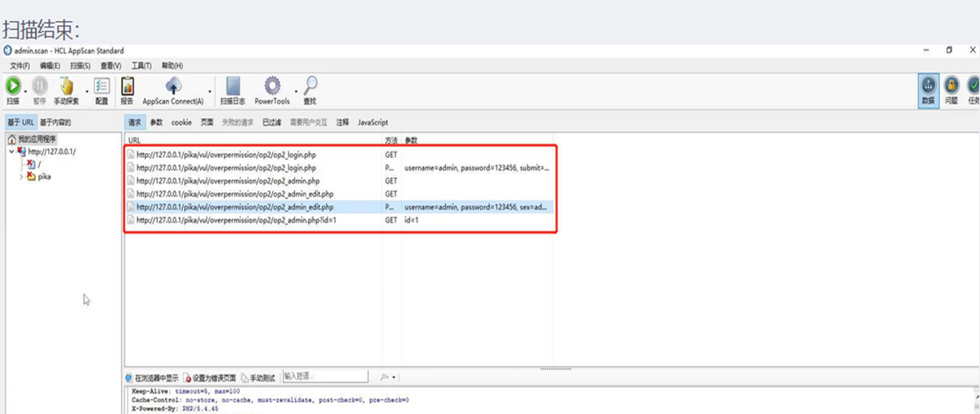This screenshot has height=414, width=980.
Task: Select the op2_login.php row with submit parameter
Action: point(339,168)
